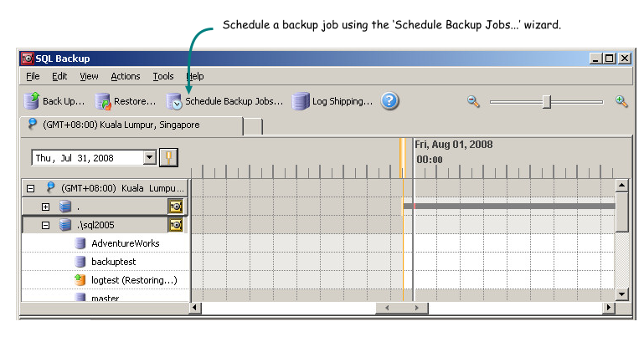Click the Back Up toolbar icon
644x337 pixels.
pyautogui.click(x=32, y=101)
